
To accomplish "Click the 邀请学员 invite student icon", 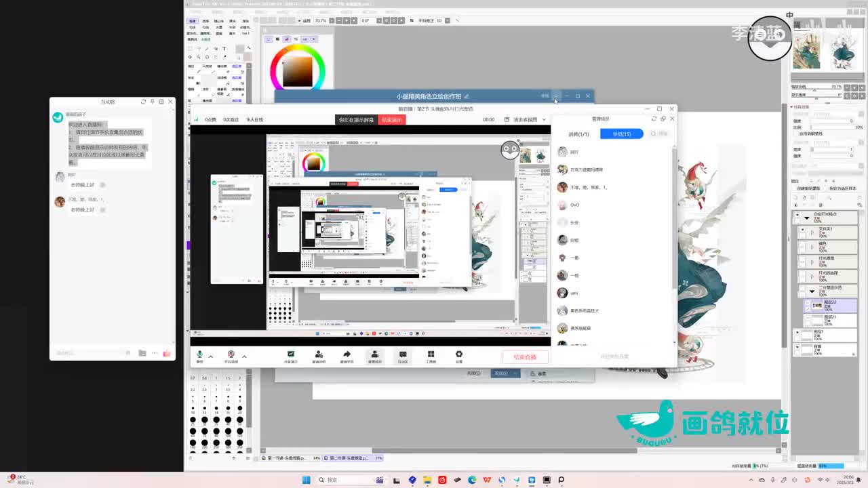I will click(x=347, y=357).
